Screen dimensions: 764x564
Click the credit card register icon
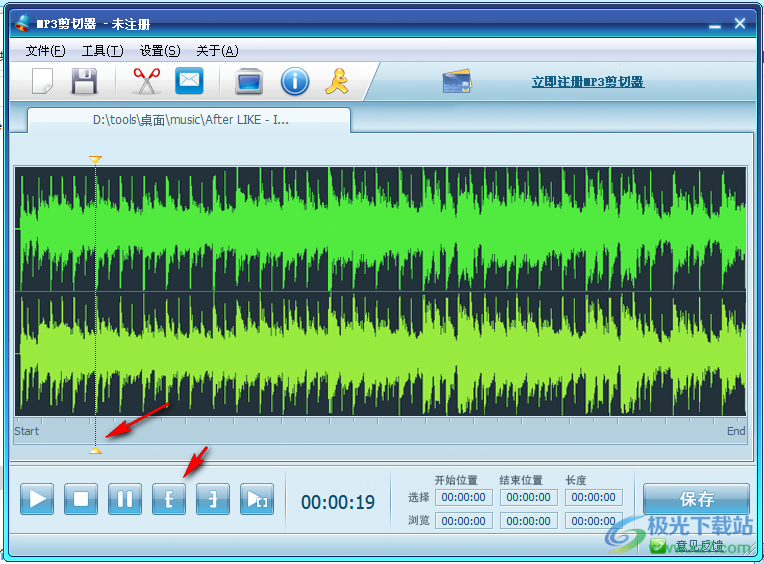point(457,81)
